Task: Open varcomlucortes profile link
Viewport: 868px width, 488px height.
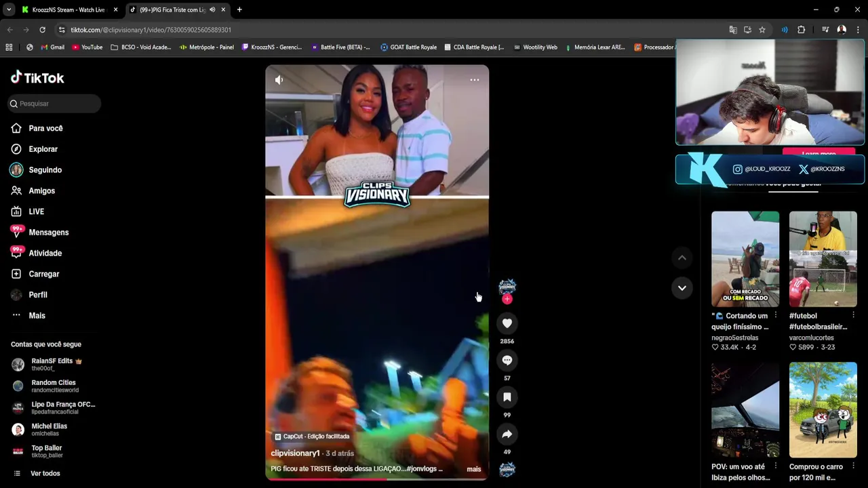Action: pyautogui.click(x=812, y=338)
